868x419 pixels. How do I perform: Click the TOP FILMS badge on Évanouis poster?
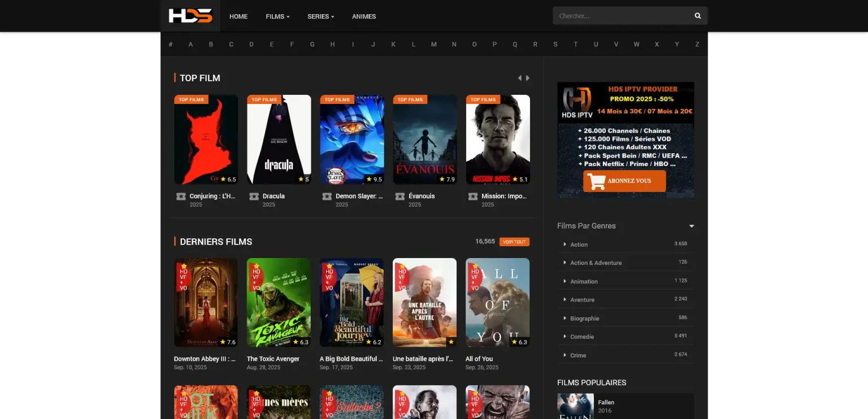410,99
